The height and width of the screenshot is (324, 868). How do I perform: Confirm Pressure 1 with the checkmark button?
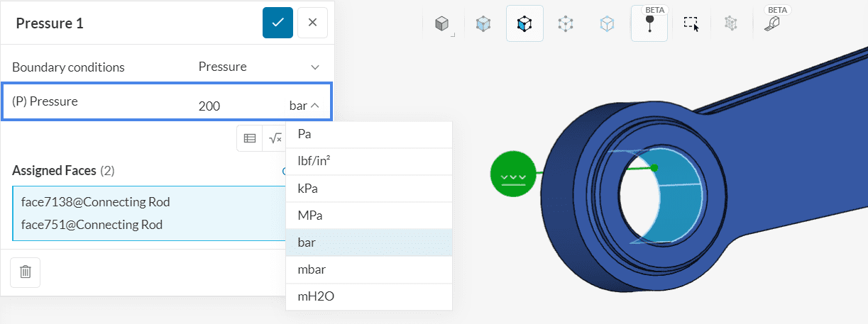(x=278, y=23)
